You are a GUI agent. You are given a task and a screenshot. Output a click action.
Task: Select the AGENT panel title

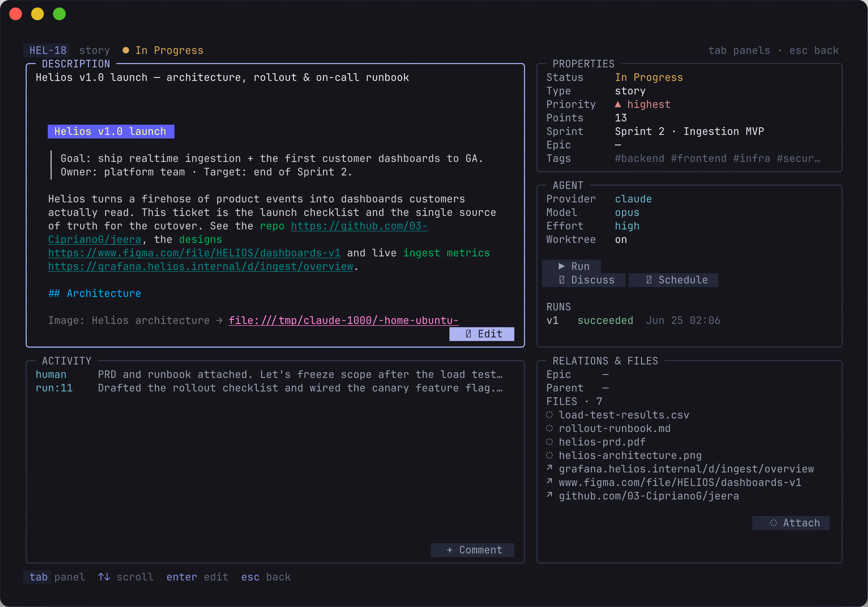(568, 185)
